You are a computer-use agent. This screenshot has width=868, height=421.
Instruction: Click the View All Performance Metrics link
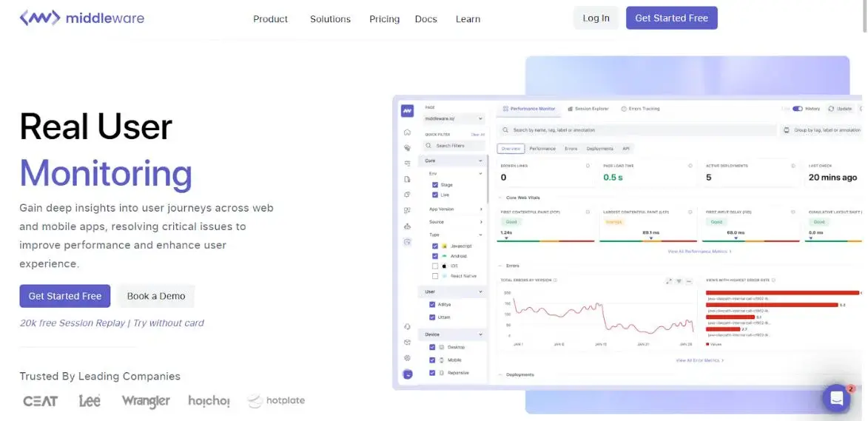(700, 251)
